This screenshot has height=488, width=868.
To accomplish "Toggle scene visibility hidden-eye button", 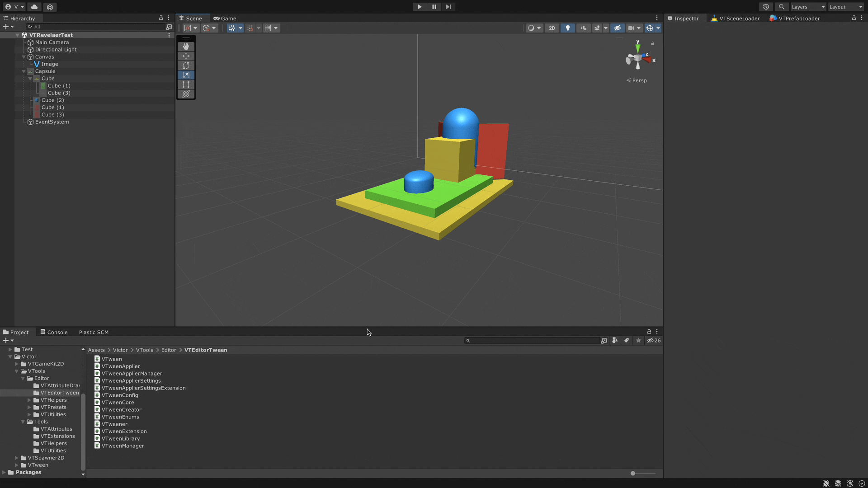I will click(x=617, y=28).
